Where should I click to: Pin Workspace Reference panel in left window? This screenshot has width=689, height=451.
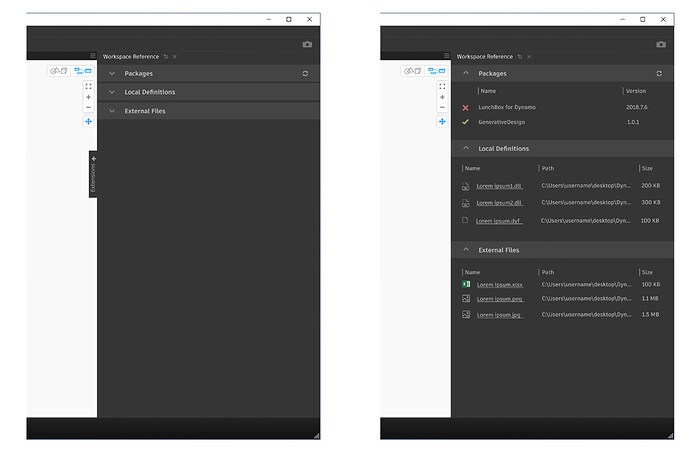pyautogui.click(x=166, y=57)
